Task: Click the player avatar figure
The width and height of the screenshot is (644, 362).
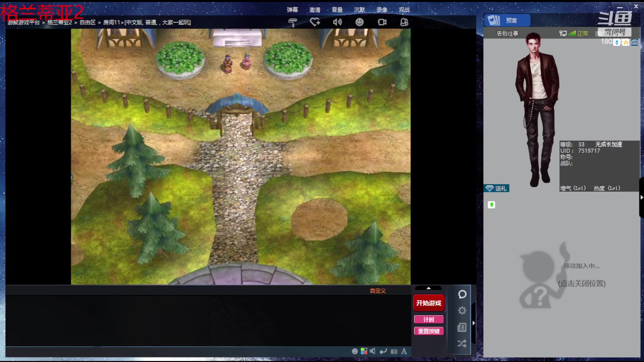Action: pyautogui.click(x=537, y=110)
